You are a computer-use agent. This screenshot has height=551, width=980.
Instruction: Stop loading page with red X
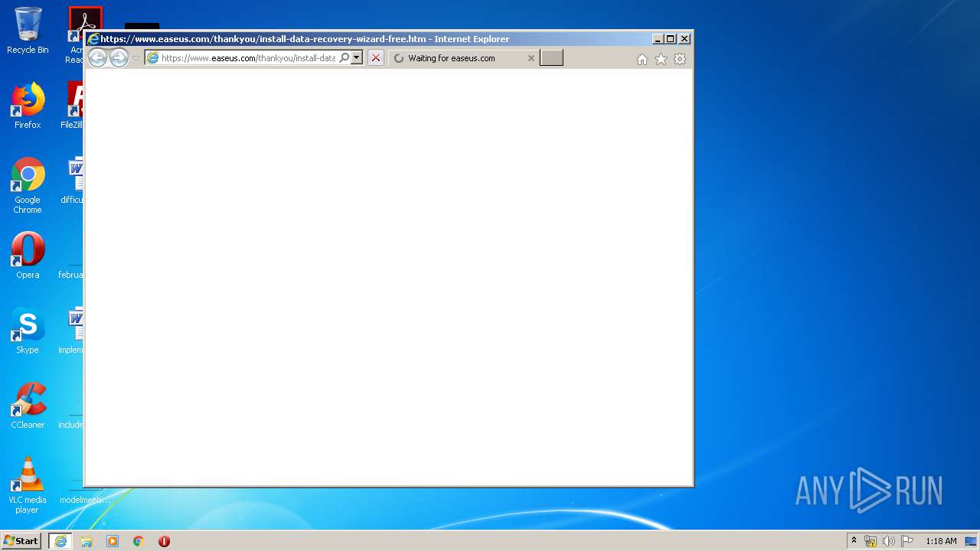point(375,58)
